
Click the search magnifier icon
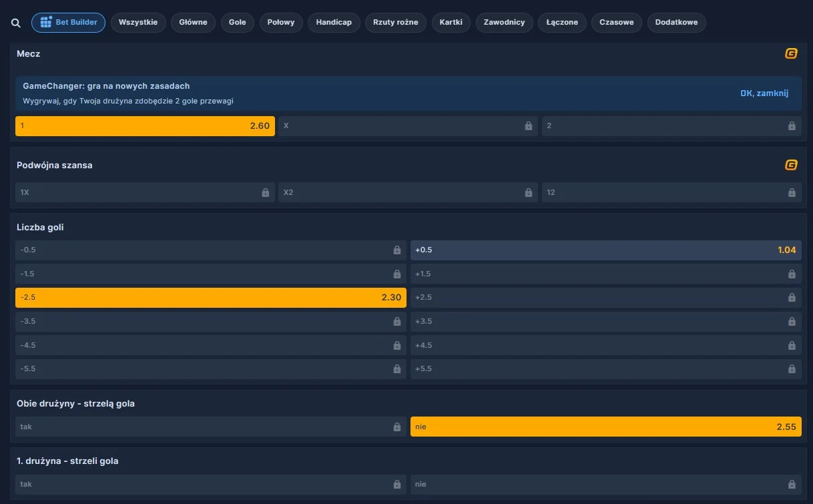[15, 22]
